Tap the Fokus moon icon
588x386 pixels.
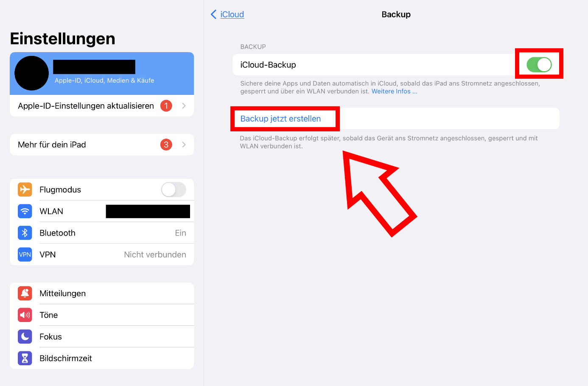pyautogui.click(x=25, y=336)
